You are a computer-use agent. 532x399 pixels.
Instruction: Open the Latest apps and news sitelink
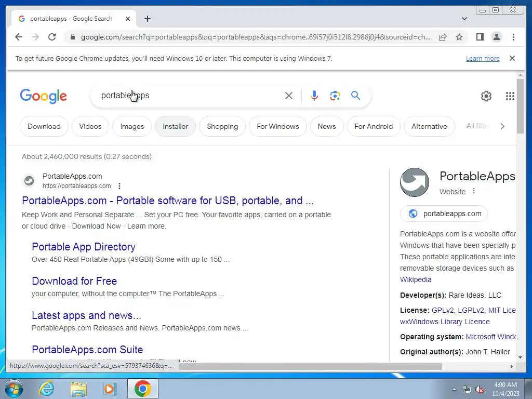coord(87,315)
